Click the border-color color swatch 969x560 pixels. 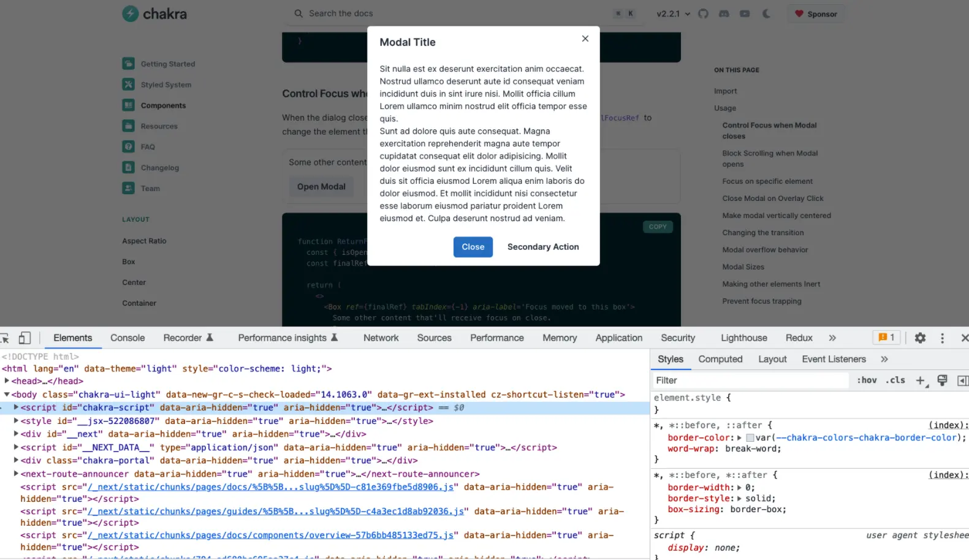[750, 438]
